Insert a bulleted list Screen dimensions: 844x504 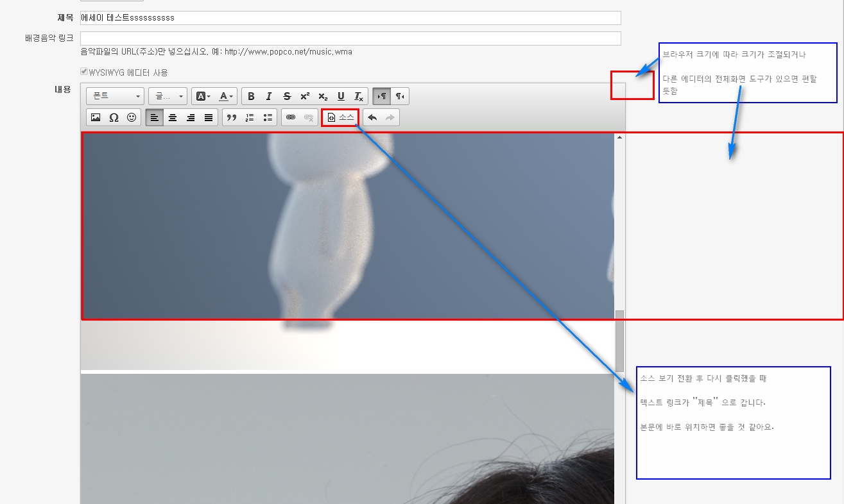(x=268, y=117)
